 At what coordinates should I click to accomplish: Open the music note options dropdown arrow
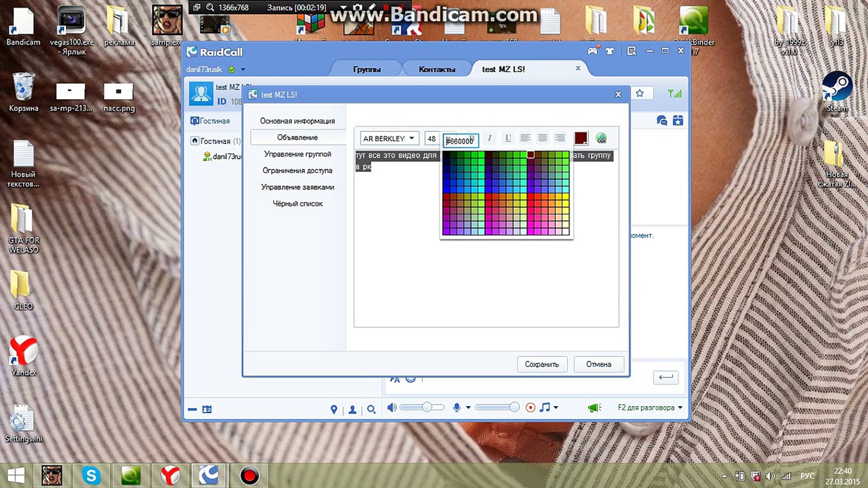(x=556, y=408)
